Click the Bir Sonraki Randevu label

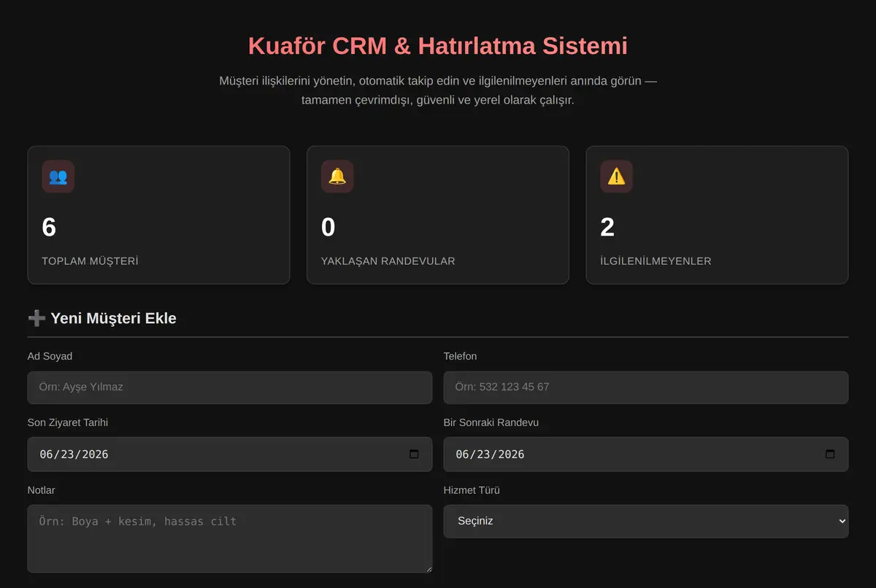tap(491, 422)
